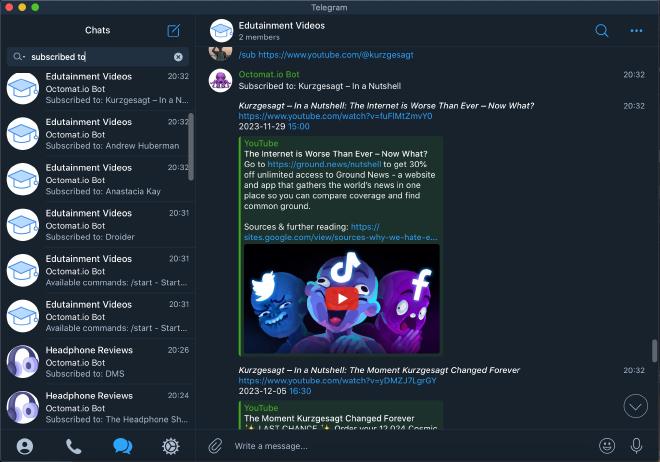This screenshot has height=462, width=660.
Task: Click the Octomat.io Bot sender name in chat
Action: tap(269, 74)
